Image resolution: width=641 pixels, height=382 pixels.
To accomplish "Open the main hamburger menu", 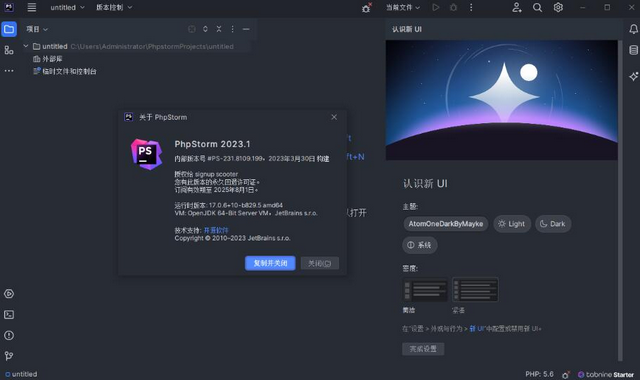I will click(31, 7).
